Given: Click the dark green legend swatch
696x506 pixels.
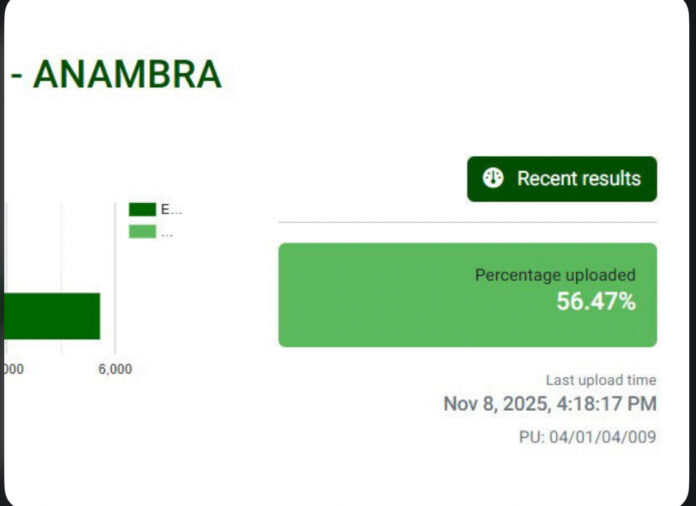Looking at the screenshot, I should [142, 210].
